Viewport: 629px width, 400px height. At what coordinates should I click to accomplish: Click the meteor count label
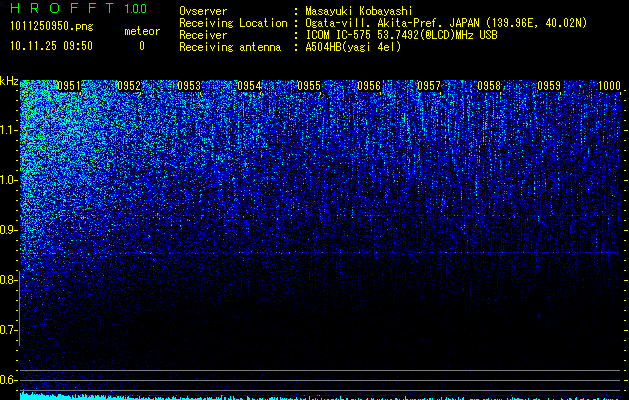142,31
